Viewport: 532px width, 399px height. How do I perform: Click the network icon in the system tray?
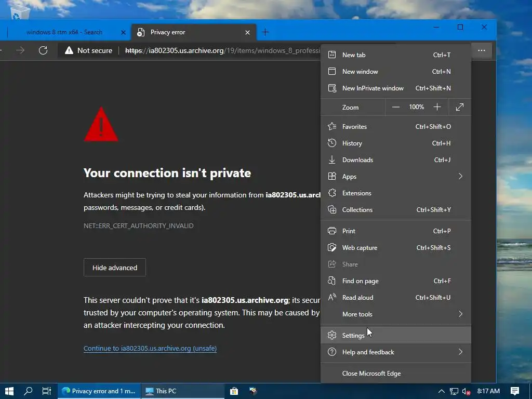coord(454,391)
